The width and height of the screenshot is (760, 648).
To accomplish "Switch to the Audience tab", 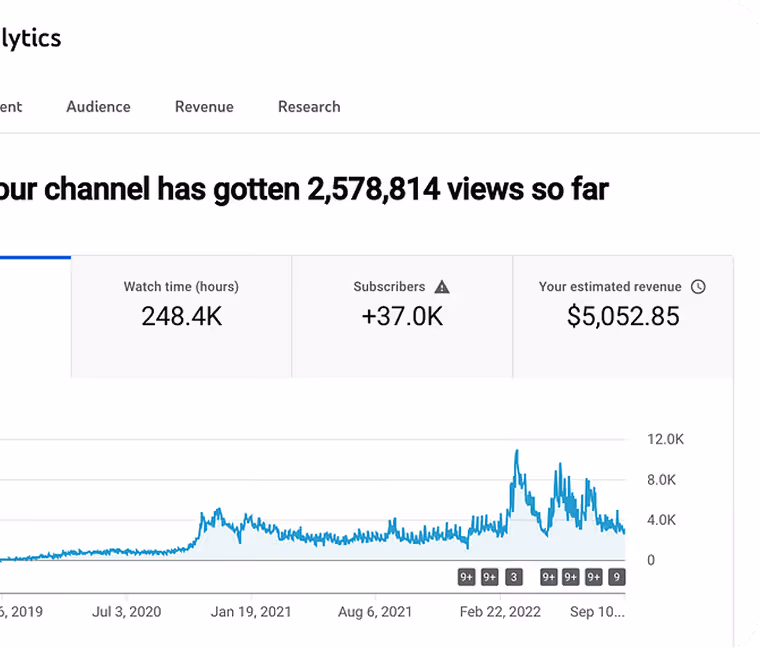I will click(98, 107).
